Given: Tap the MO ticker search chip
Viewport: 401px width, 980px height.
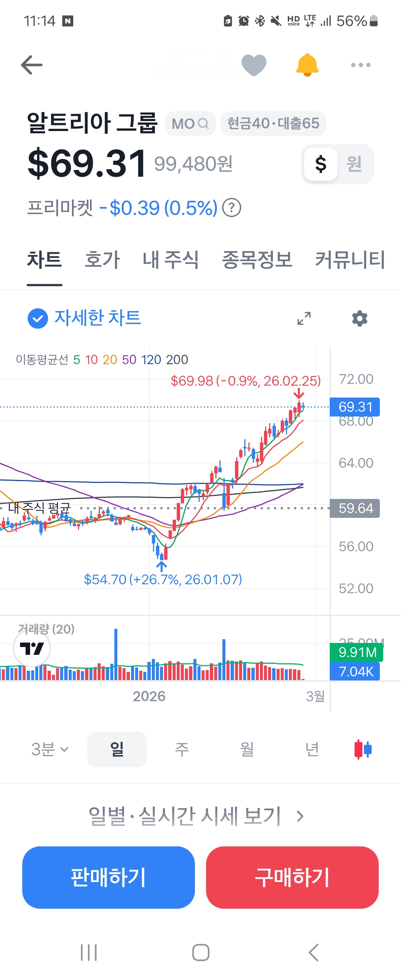Looking at the screenshot, I should point(190,124).
